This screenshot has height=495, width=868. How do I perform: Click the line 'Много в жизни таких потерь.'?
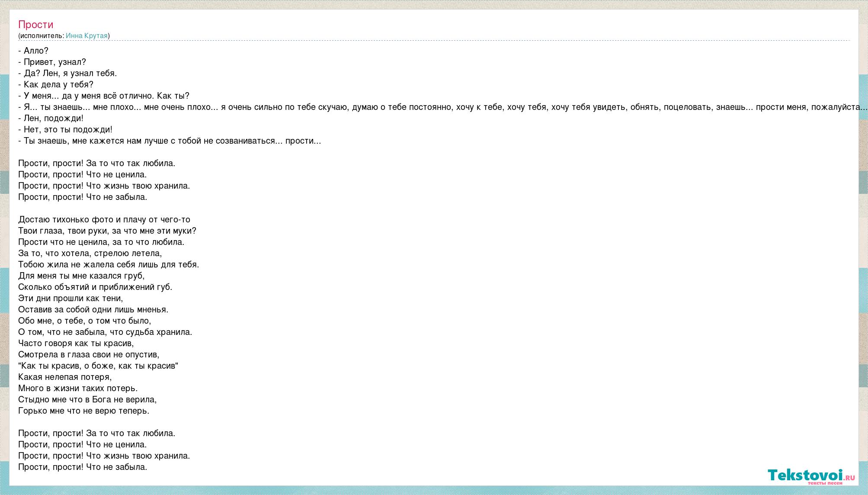[78, 388]
